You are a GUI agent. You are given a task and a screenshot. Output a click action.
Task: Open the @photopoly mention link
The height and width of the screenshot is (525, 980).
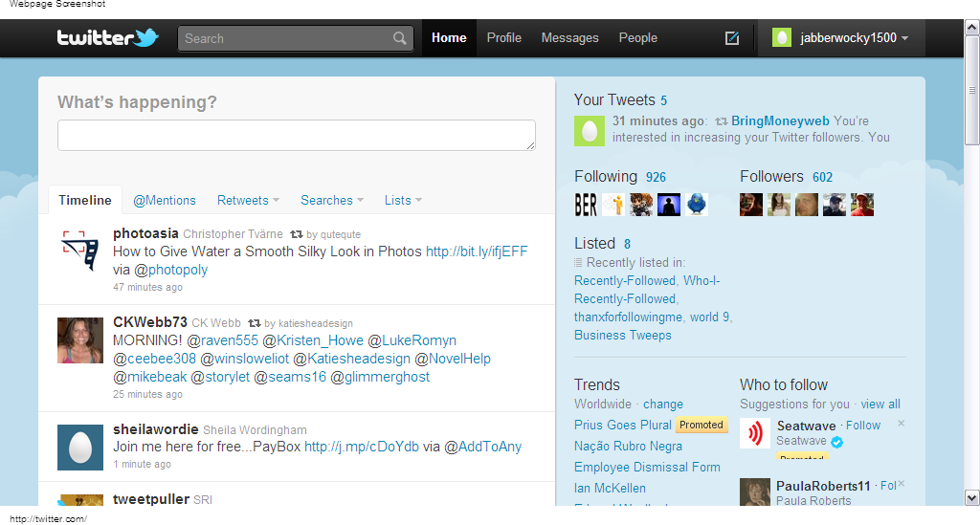(x=170, y=270)
